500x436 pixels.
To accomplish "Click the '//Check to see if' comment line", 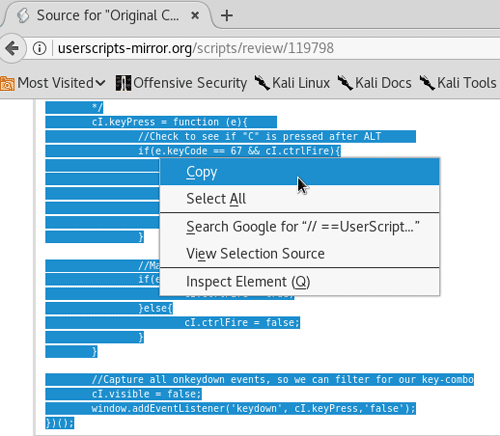I will [x=259, y=136].
